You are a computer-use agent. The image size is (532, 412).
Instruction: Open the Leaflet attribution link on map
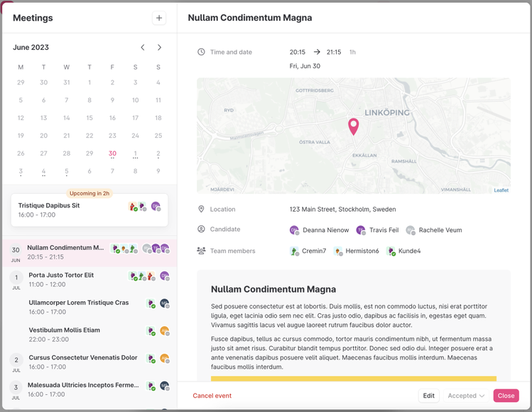click(x=501, y=190)
